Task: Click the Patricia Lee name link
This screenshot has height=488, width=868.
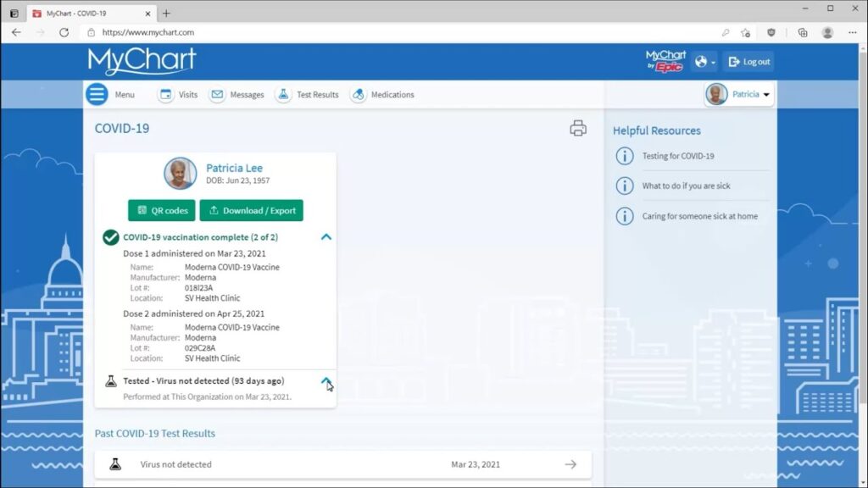Action: point(234,168)
